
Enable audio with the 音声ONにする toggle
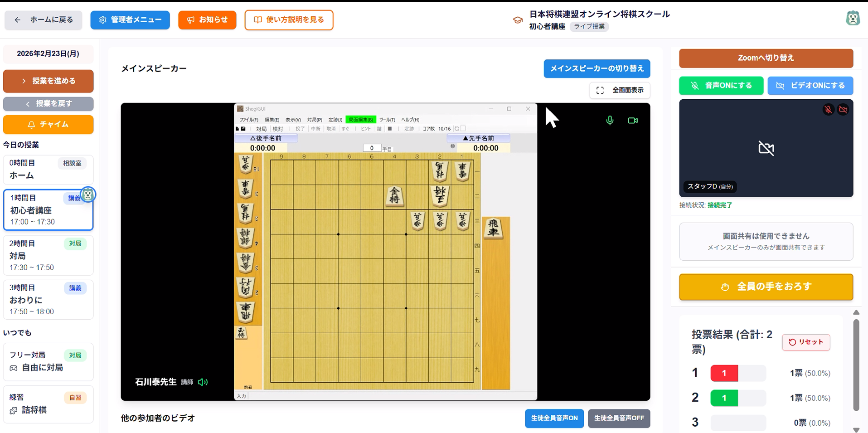pyautogui.click(x=721, y=85)
